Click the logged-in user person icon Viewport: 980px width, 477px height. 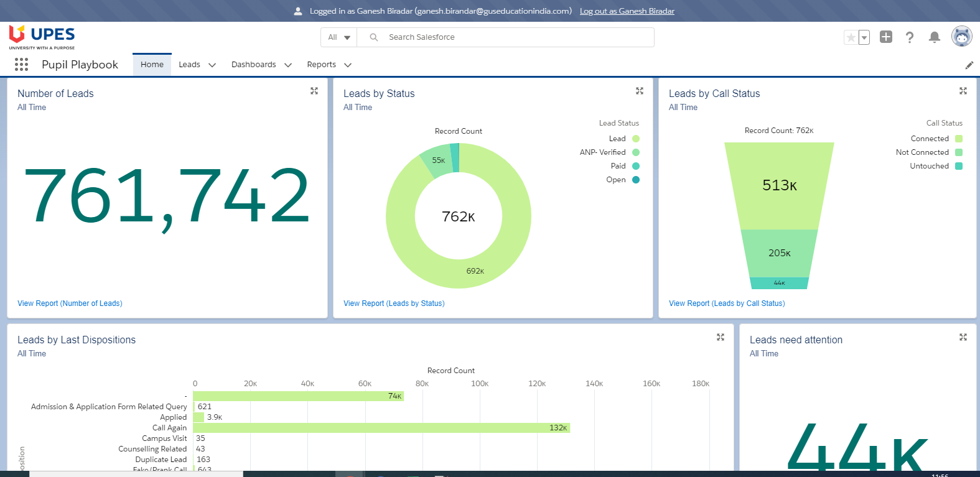[298, 11]
